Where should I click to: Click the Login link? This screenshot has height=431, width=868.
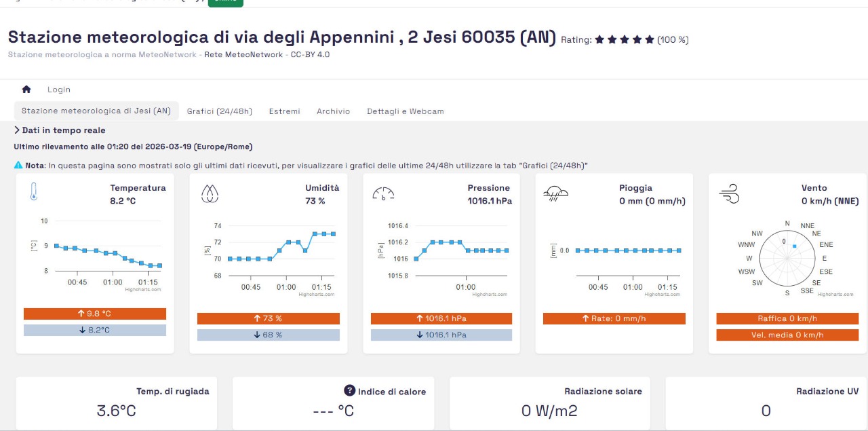[59, 90]
